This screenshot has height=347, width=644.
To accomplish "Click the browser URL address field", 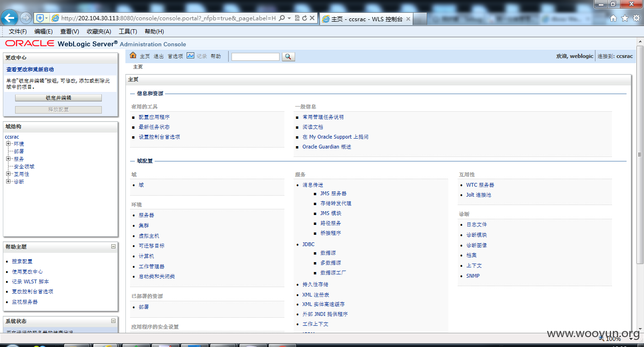I will tap(169, 18).
